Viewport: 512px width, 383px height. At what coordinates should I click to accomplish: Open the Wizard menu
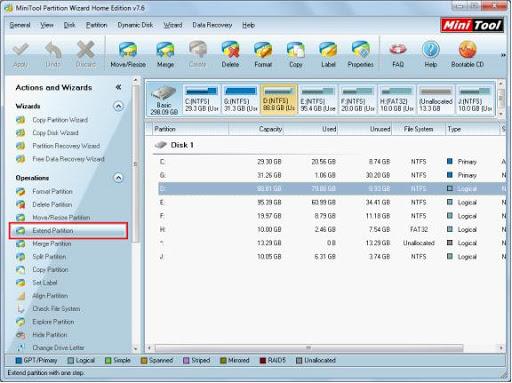tap(173, 25)
